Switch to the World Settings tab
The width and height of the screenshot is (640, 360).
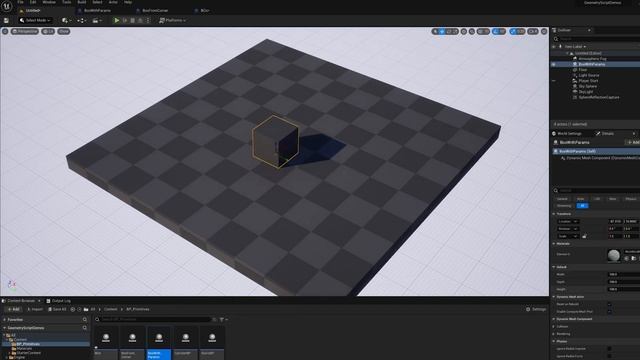567,133
